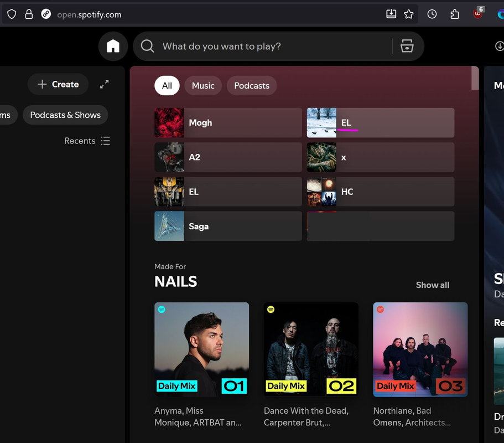504x443 pixels.
Task: Click the plus icon on Create button
Action: tap(42, 84)
